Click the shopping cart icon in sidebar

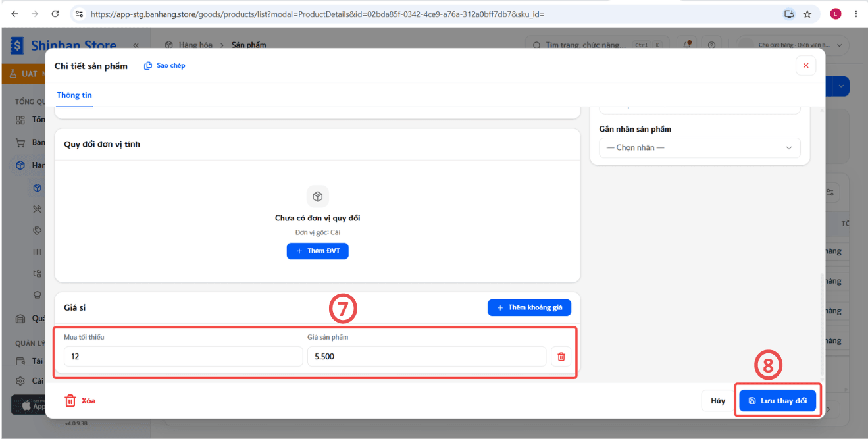point(20,142)
